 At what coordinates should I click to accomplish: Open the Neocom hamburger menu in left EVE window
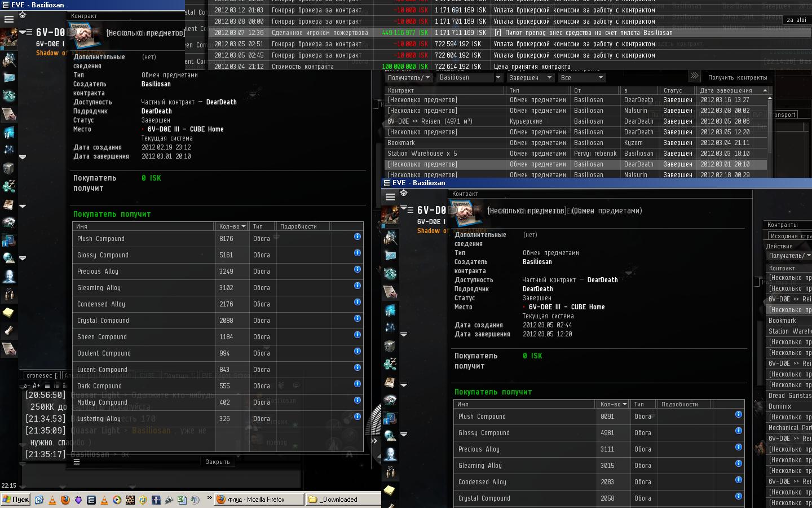[9, 19]
